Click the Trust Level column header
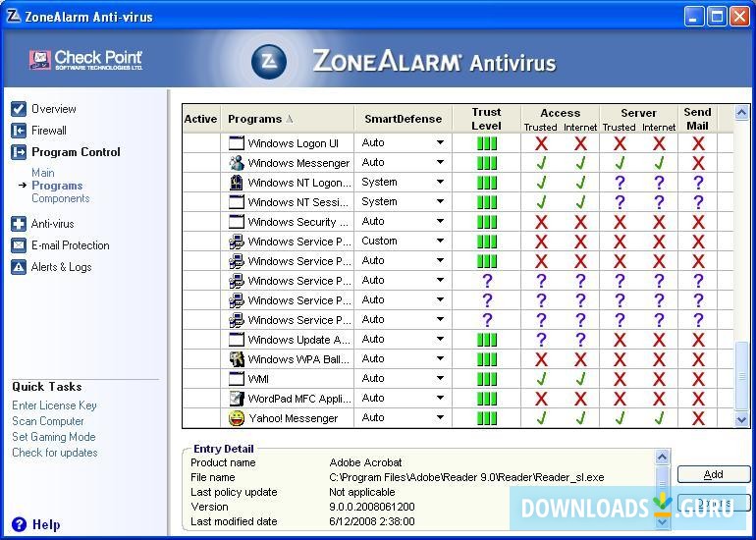 pyautogui.click(x=486, y=119)
